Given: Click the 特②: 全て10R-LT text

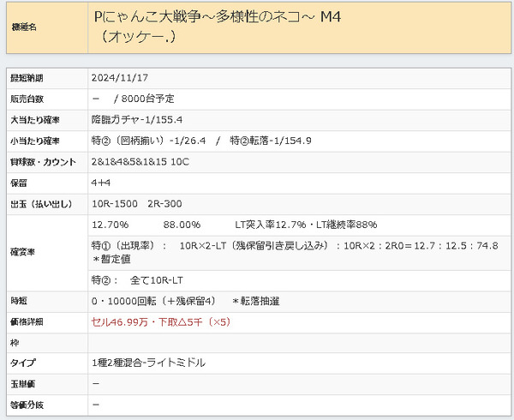Looking at the screenshot, I should [x=137, y=280].
